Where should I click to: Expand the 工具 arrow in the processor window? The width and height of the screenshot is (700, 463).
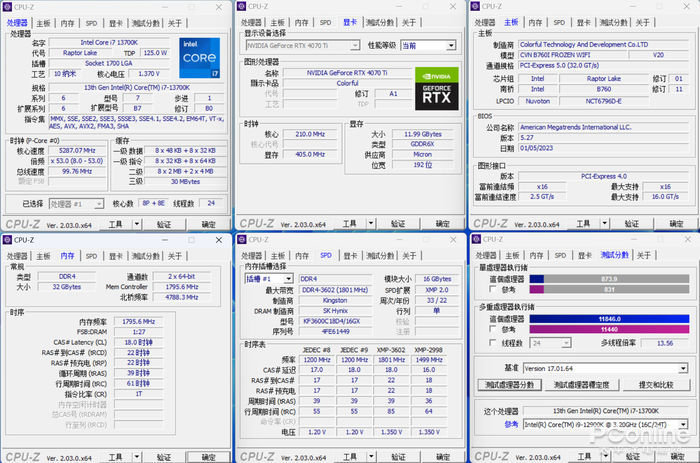click(137, 224)
